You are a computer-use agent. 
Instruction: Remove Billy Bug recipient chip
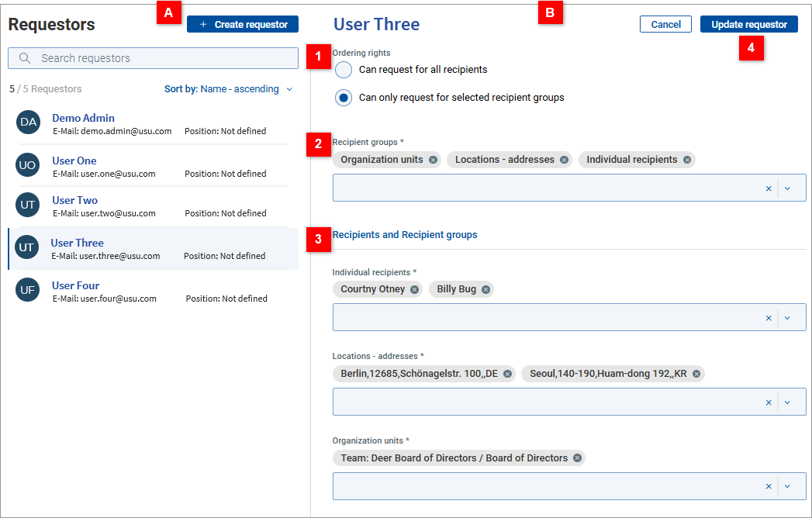click(x=485, y=289)
